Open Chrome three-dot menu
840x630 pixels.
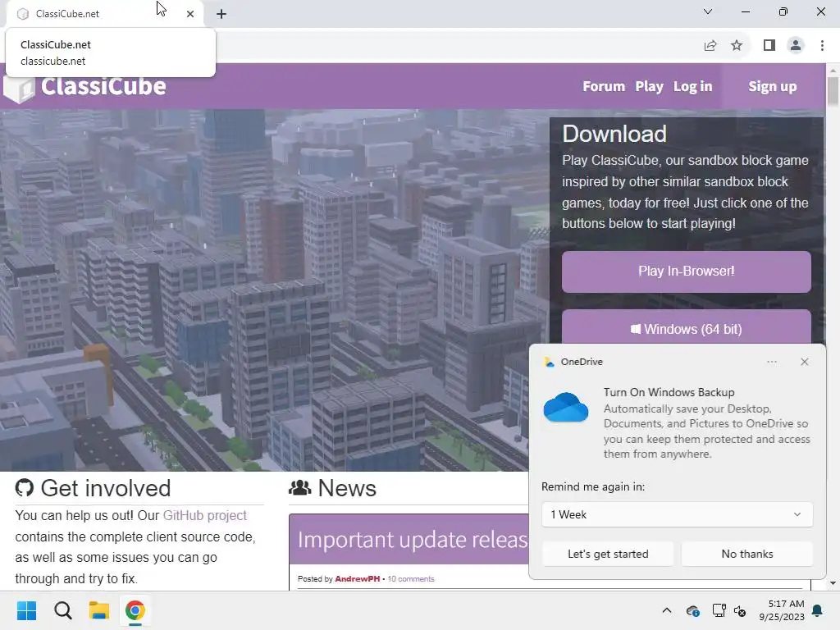(x=822, y=46)
